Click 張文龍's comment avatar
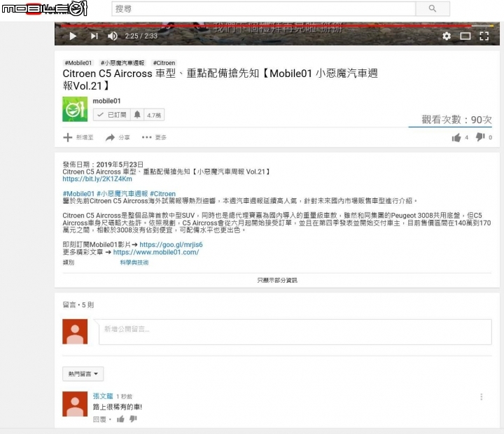The width and height of the screenshot is (504, 434). (x=75, y=404)
